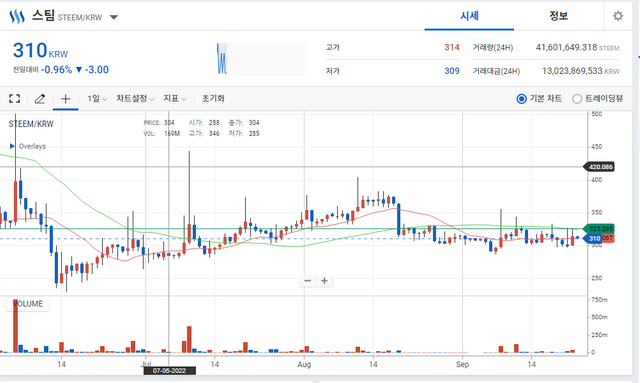Click the fullscreen chart icon
The image size is (640, 383).
pos(14,98)
